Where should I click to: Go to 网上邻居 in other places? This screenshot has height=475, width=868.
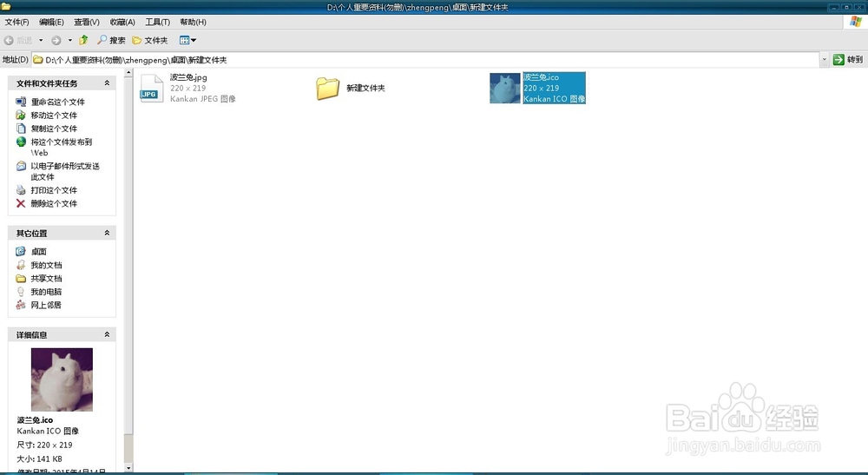click(46, 305)
